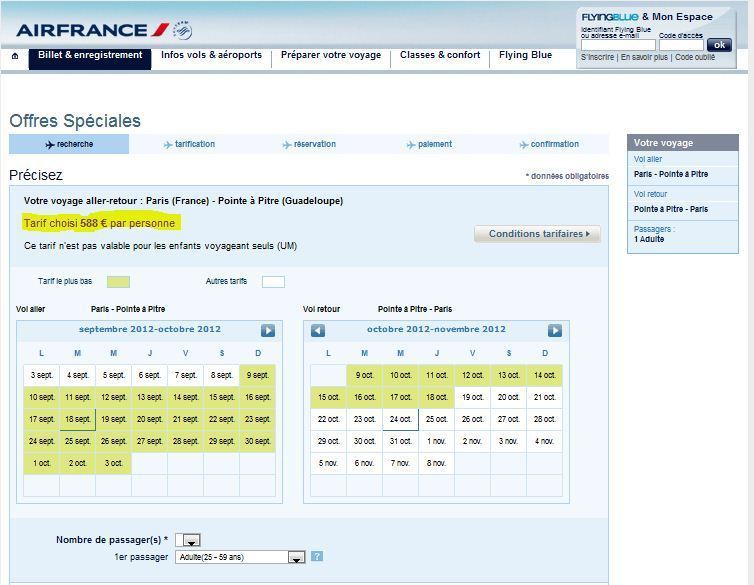
Task: Go to next month in outbound calendar
Action: pos(268,330)
